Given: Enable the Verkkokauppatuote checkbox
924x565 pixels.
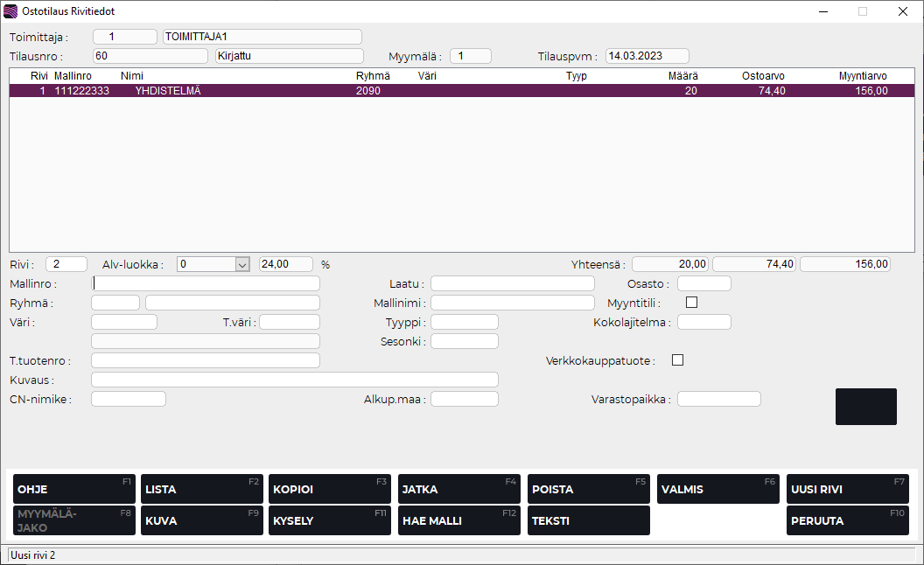Looking at the screenshot, I should coord(676,360).
